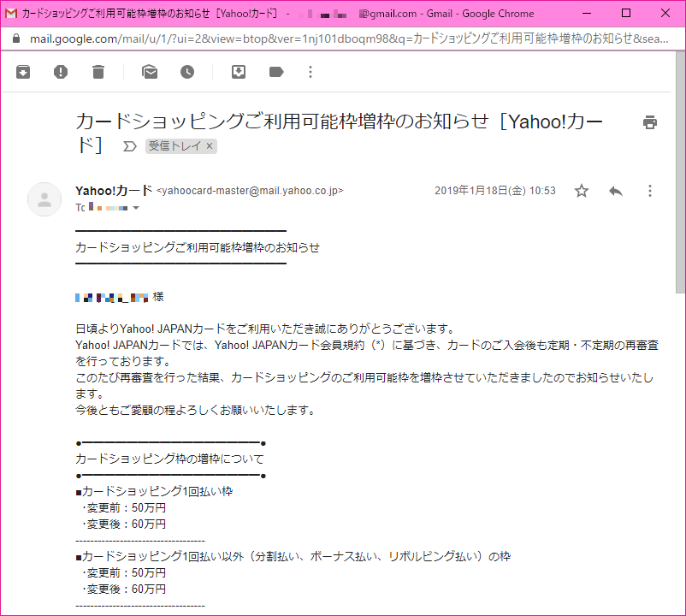Click sender name Yahoo!カード
Screen dimensions: 686x616
point(114,191)
